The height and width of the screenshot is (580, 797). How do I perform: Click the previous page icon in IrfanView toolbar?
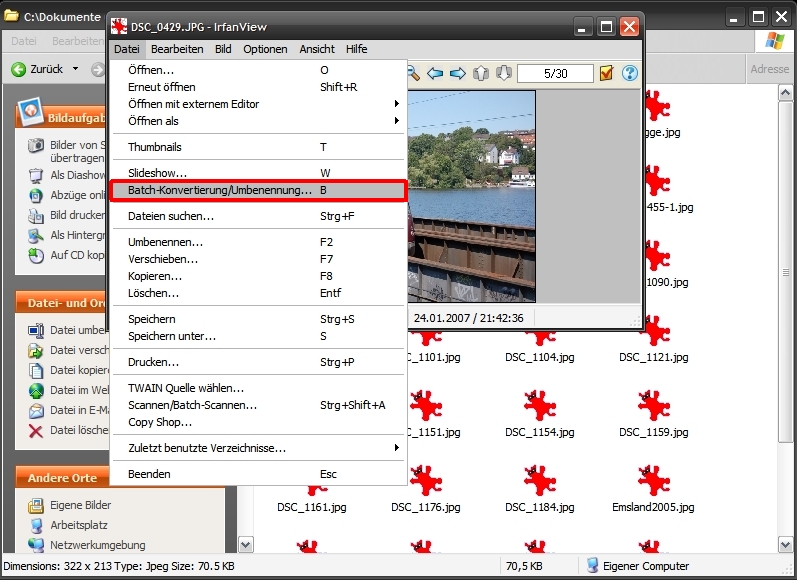tap(481, 73)
